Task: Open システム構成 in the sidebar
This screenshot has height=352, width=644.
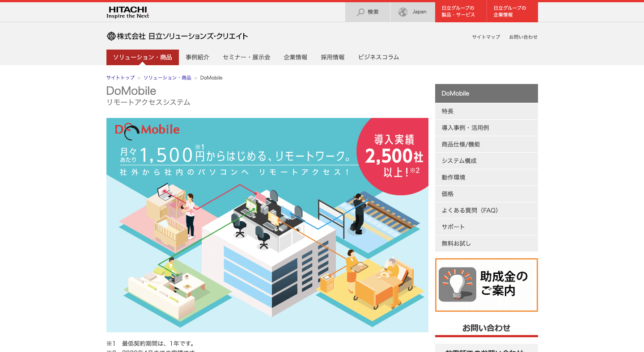Action: [x=487, y=161]
